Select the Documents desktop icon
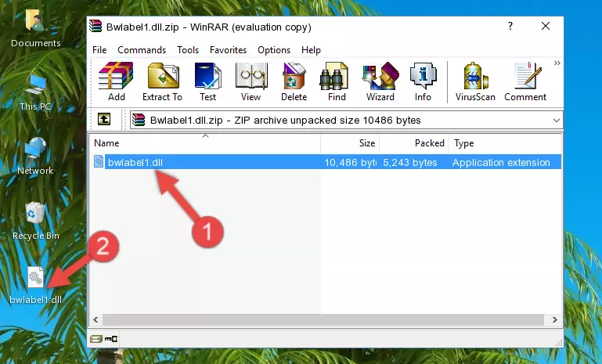The width and height of the screenshot is (602, 364). [x=36, y=28]
